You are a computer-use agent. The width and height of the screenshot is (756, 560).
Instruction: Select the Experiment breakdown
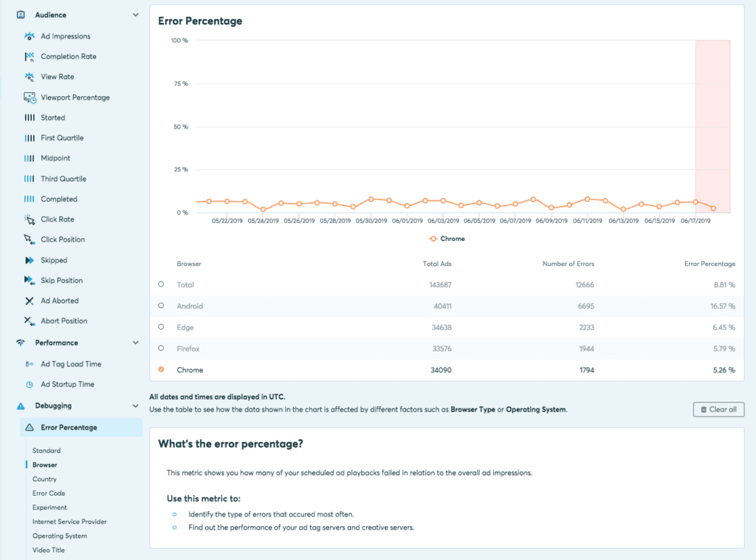tap(49, 508)
